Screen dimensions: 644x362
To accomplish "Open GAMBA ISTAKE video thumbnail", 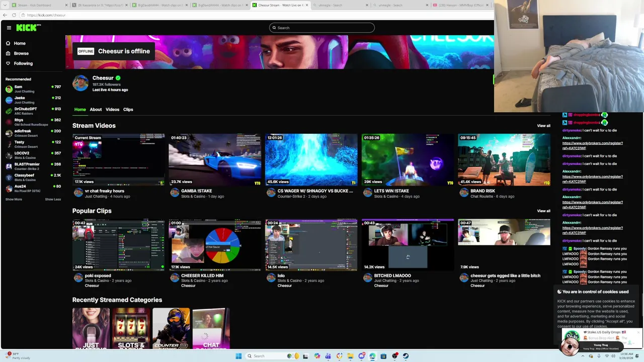I will [215, 159].
